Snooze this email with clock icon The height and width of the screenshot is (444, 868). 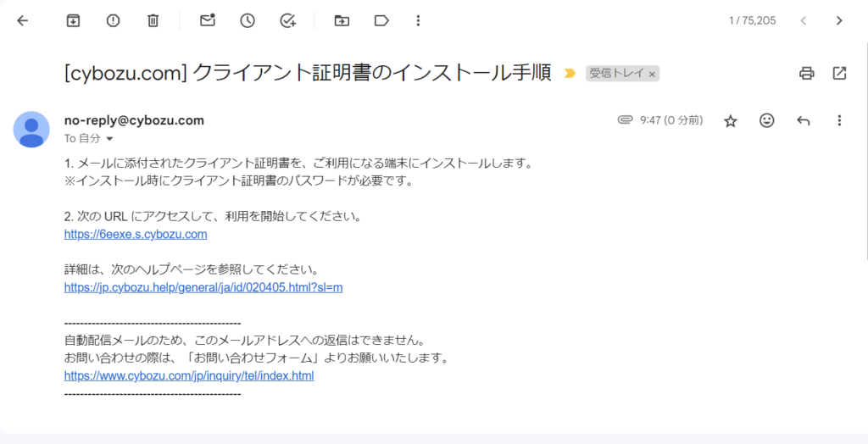[248, 20]
